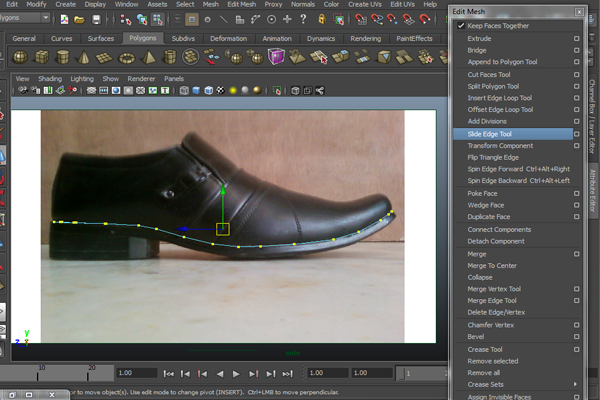Choose Merge To Center from Edit Mesh
Screen dimensions: 600x400
pos(492,266)
